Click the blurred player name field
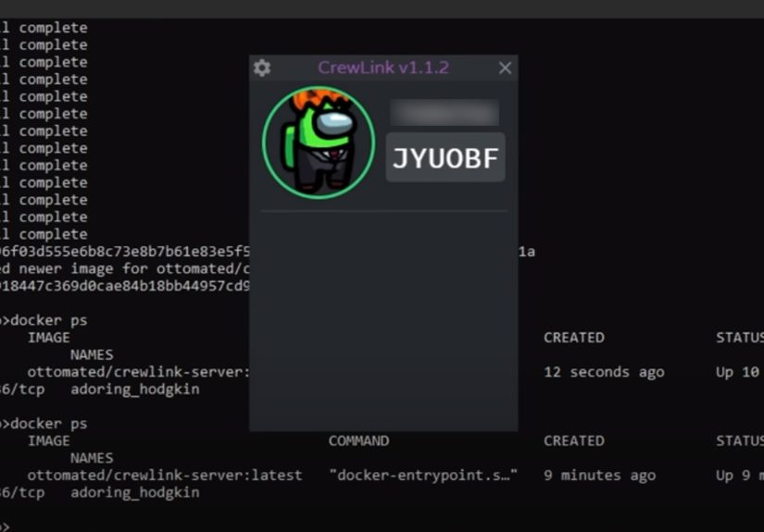 [x=445, y=112]
